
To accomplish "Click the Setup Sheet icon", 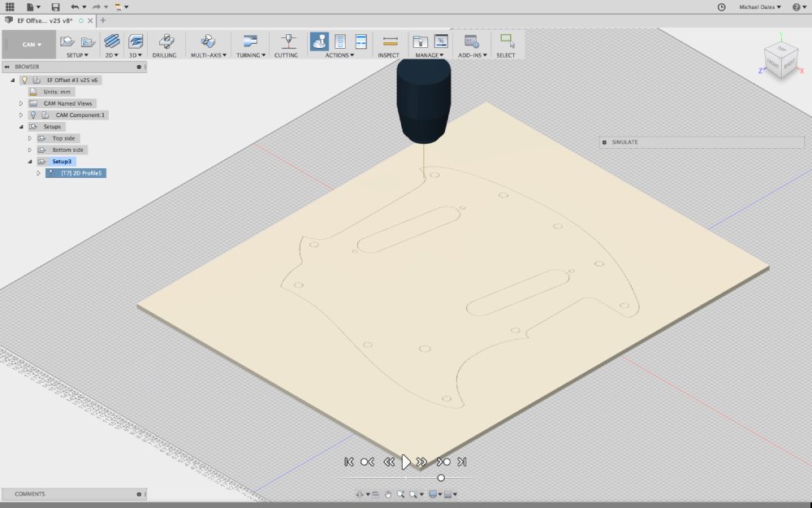I will click(361, 41).
